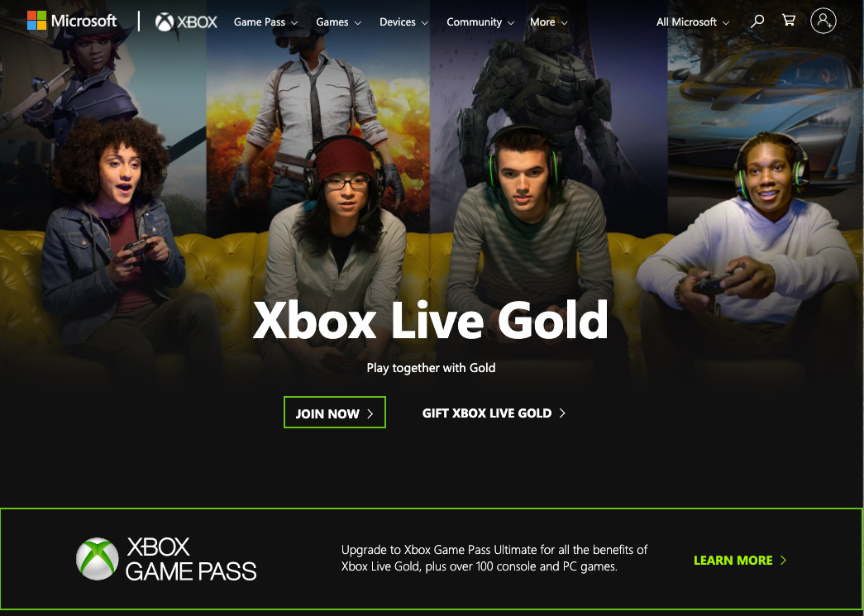Click the Xbox Game Pass sphere logo

click(97, 559)
